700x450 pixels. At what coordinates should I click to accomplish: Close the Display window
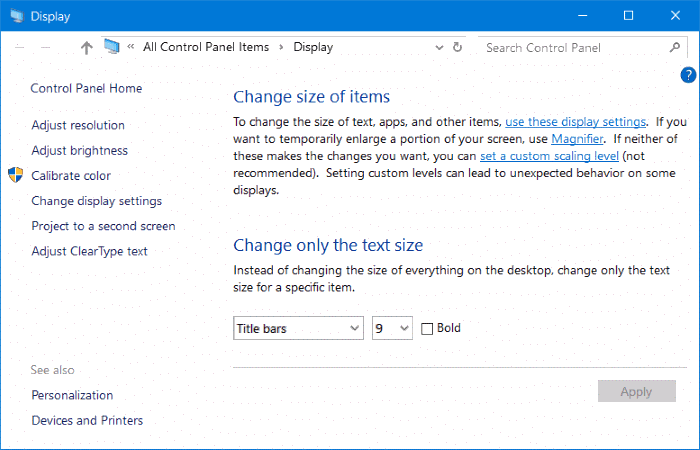tap(675, 16)
